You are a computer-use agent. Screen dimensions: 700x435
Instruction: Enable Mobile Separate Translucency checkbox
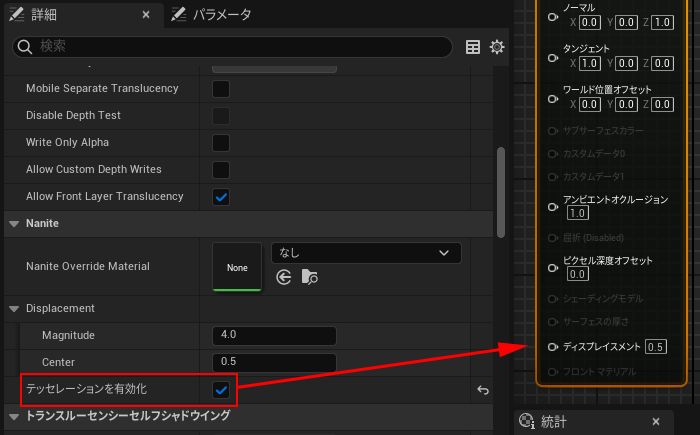point(222,89)
